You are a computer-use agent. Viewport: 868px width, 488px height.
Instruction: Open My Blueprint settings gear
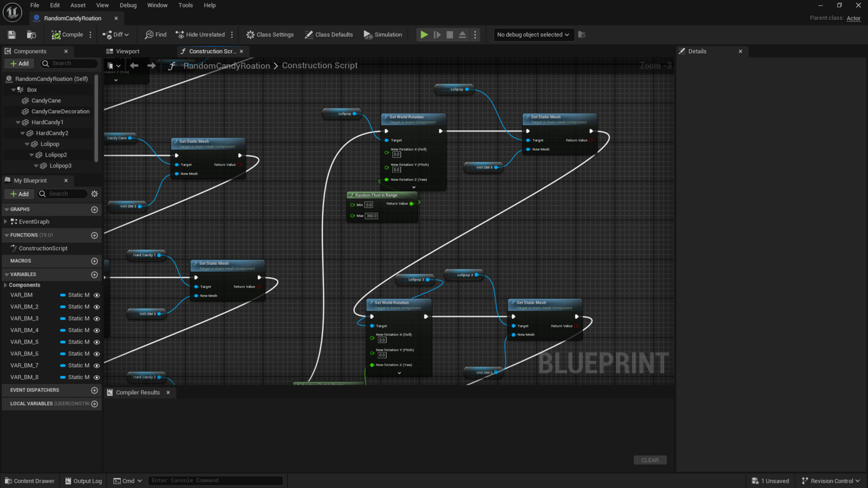[94, 194]
